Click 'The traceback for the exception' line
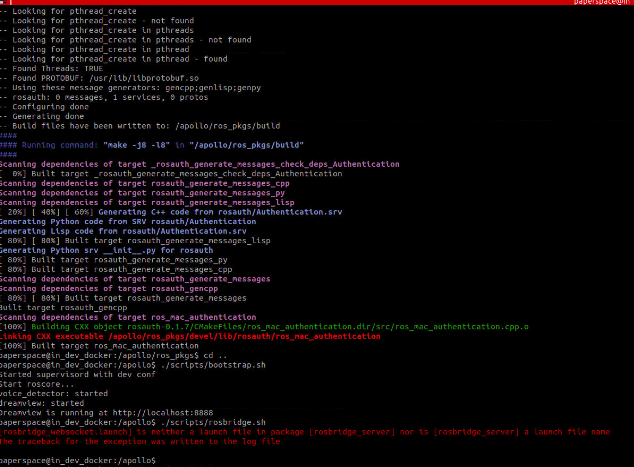Viewport: 634px width, 467px height. [140, 442]
